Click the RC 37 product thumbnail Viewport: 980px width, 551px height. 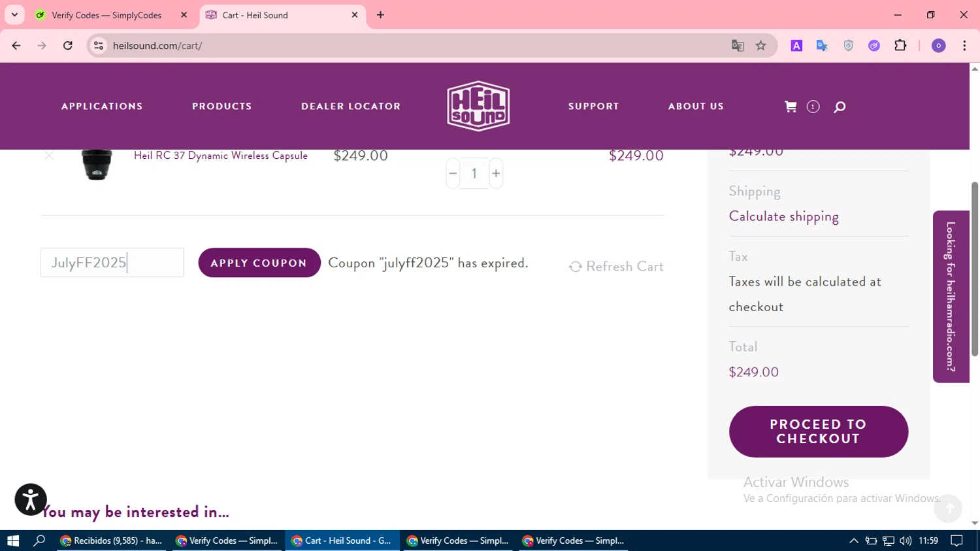[x=97, y=164]
